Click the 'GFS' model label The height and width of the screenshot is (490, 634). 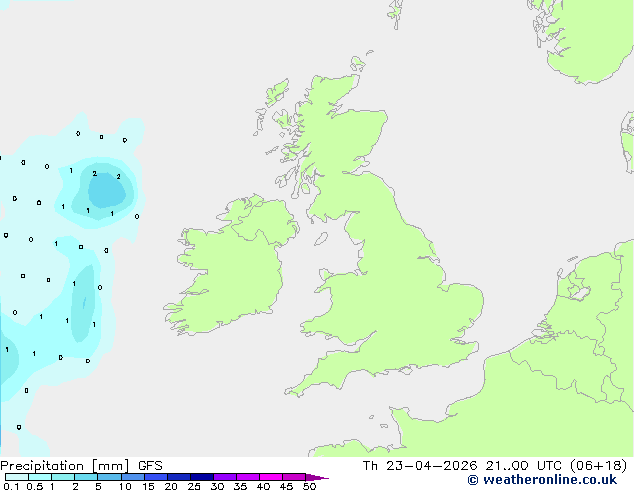coord(150,466)
